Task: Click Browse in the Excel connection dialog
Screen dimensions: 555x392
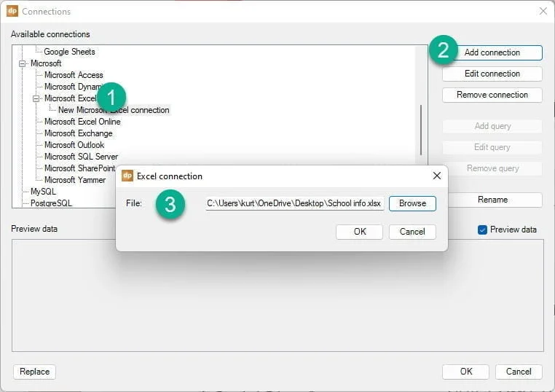Action: coord(412,203)
